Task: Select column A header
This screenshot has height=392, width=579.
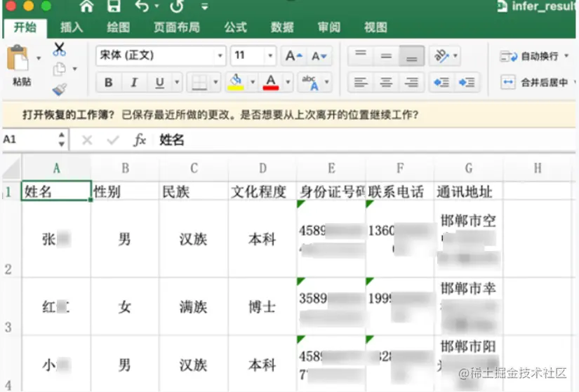Action: tap(56, 168)
